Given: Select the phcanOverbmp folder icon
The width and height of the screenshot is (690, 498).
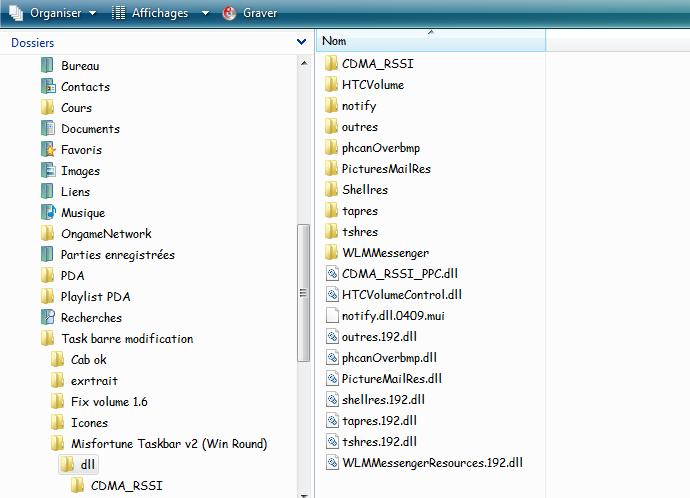Looking at the screenshot, I should coord(331,148).
